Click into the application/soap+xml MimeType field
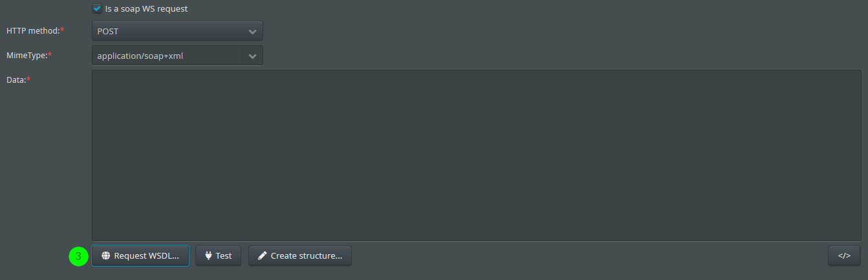The width and height of the screenshot is (868, 280). 167,56
